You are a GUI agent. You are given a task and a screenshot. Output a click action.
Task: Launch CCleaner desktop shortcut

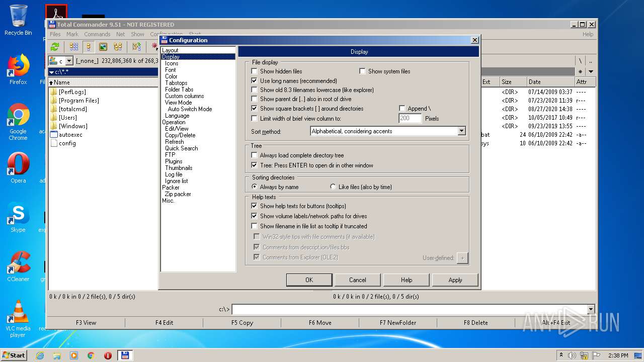tap(18, 266)
